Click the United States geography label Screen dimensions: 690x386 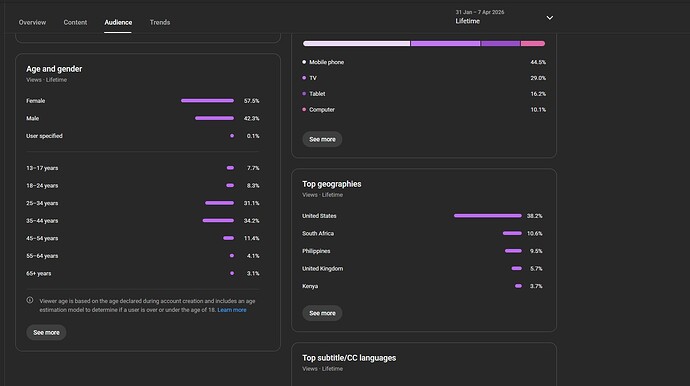[319, 216]
